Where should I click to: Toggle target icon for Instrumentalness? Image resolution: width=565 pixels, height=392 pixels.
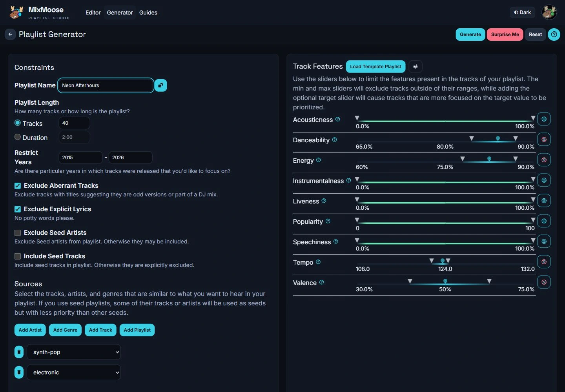(x=544, y=180)
